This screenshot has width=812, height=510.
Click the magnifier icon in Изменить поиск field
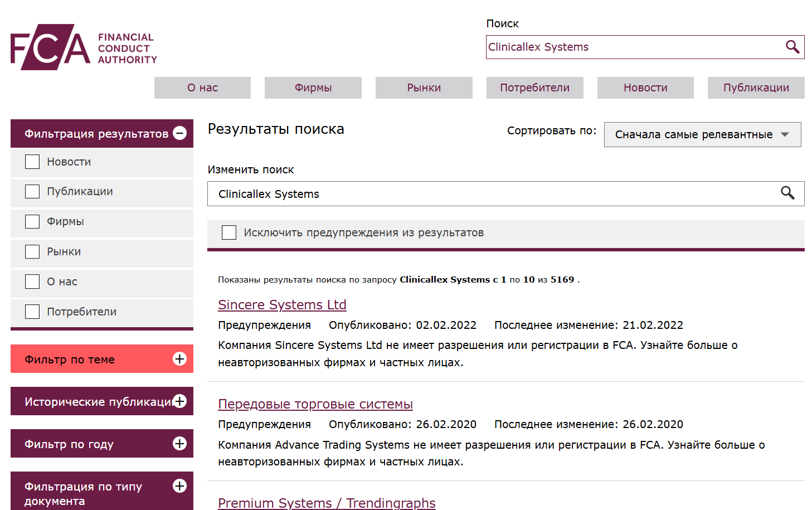click(788, 193)
